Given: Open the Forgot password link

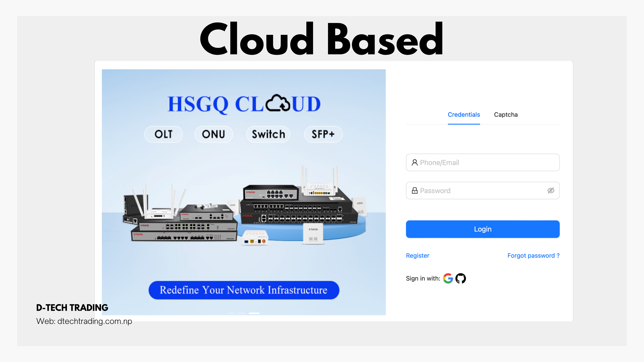Looking at the screenshot, I should point(533,256).
